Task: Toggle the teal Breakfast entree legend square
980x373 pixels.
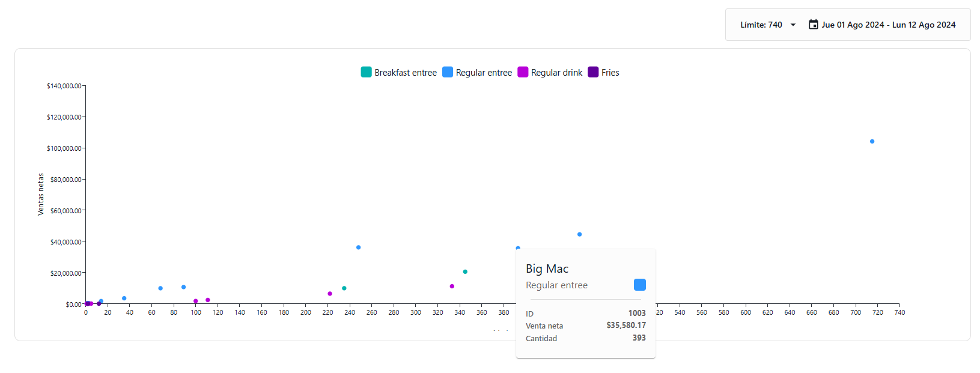Action: (366, 72)
